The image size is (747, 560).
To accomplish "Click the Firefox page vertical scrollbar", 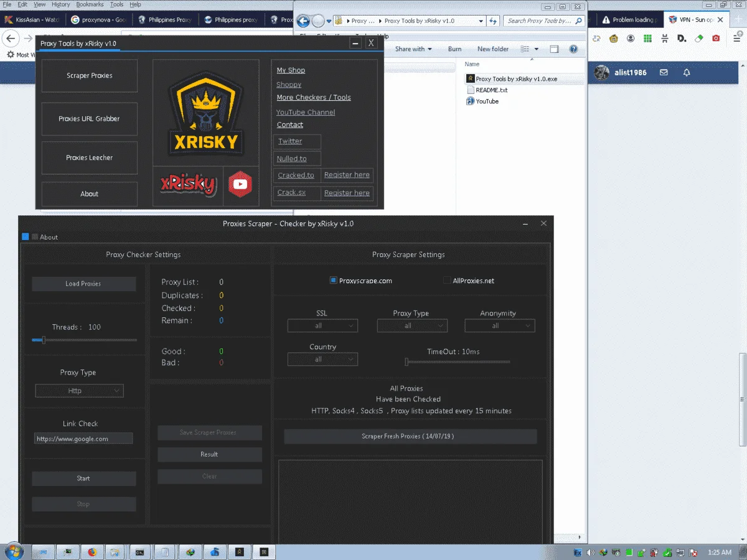I will coord(743,398).
